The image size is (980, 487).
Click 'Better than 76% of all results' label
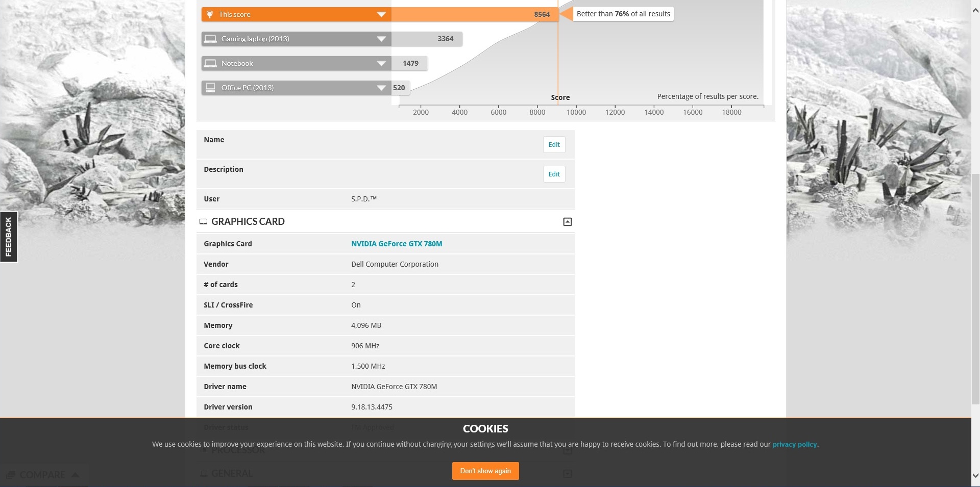click(x=623, y=14)
